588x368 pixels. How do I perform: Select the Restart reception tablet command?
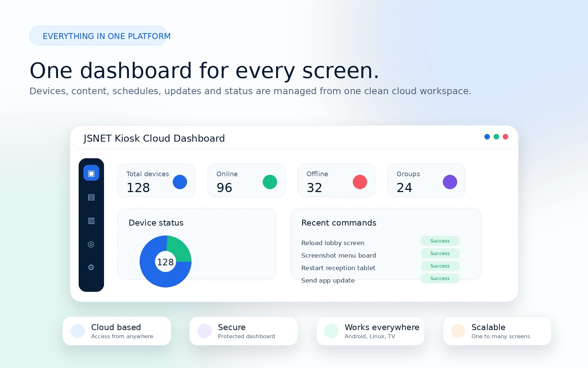338,268
